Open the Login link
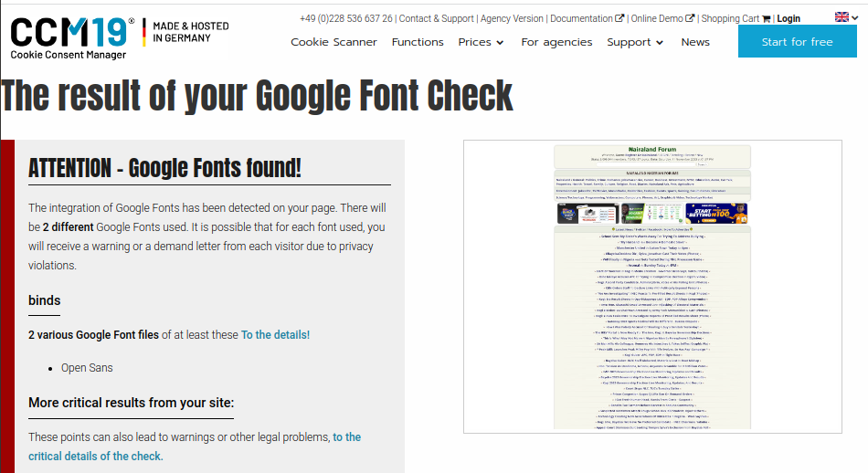 click(789, 19)
